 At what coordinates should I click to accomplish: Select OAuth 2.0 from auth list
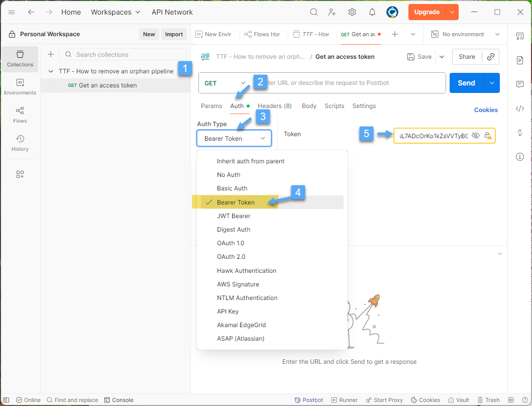click(272, 257)
